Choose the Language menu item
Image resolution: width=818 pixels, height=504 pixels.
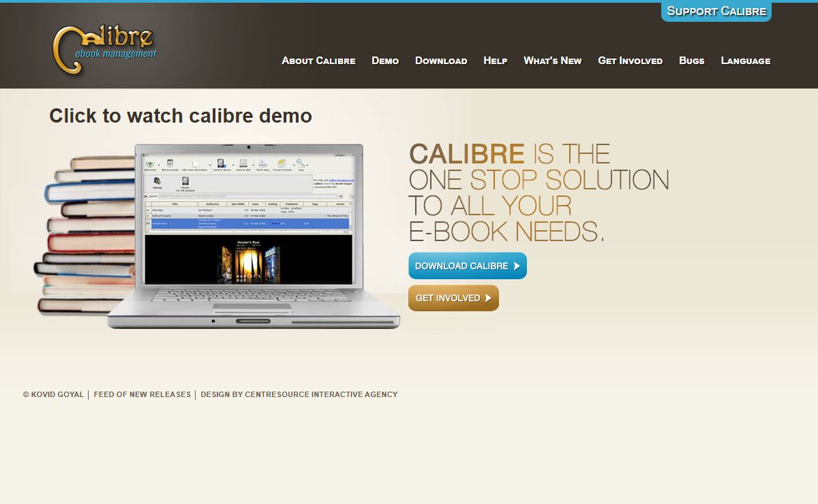point(746,61)
